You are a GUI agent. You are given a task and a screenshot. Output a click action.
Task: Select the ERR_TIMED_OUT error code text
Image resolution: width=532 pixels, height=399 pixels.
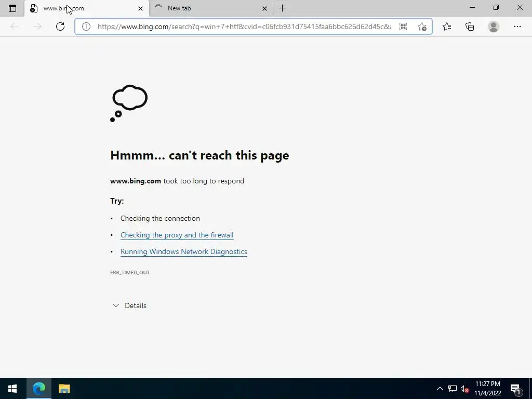pos(129,272)
